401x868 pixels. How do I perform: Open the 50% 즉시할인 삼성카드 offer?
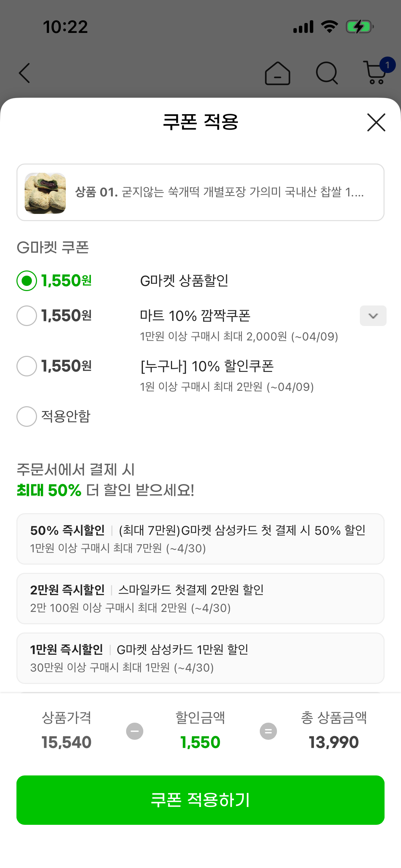(x=200, y=539)
